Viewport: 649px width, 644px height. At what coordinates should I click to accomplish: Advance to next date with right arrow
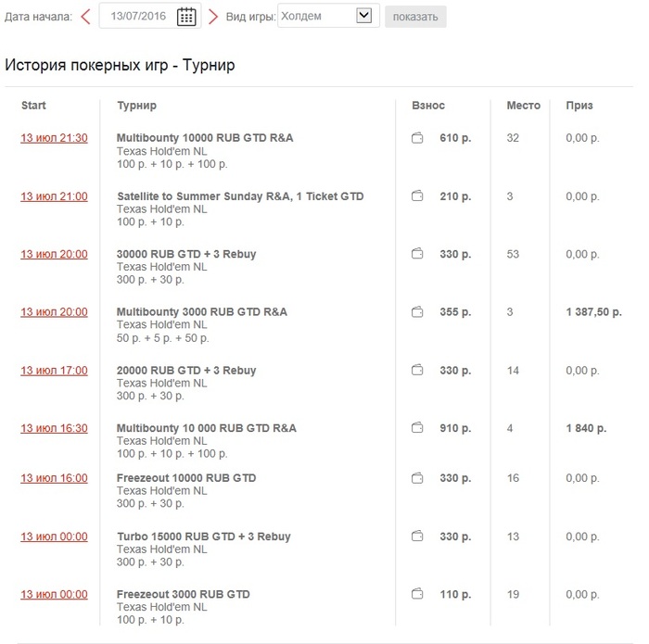[x=212, y=17]
